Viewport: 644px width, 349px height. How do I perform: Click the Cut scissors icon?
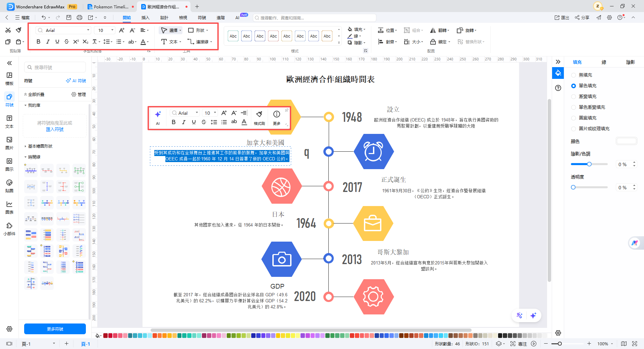[8, 30]
